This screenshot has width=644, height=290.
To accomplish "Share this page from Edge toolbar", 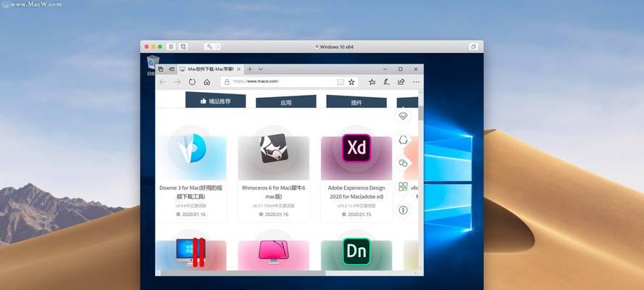I will point(401,82).
